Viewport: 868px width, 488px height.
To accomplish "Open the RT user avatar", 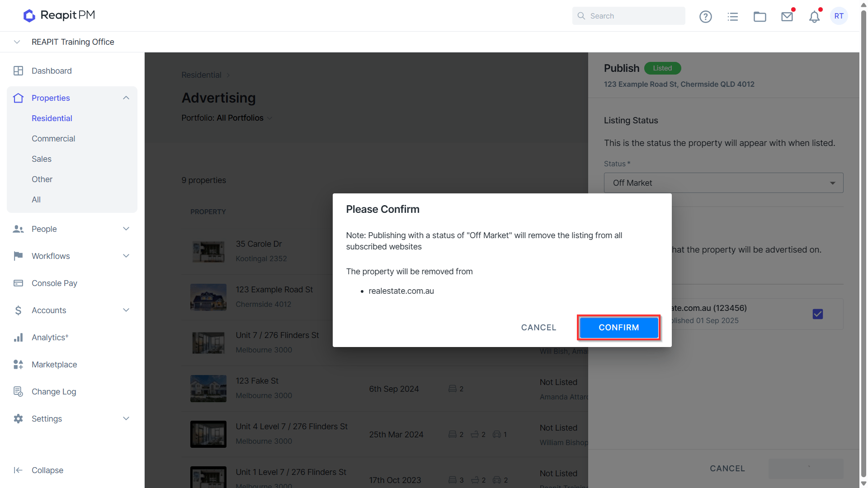I will (839, 16).
